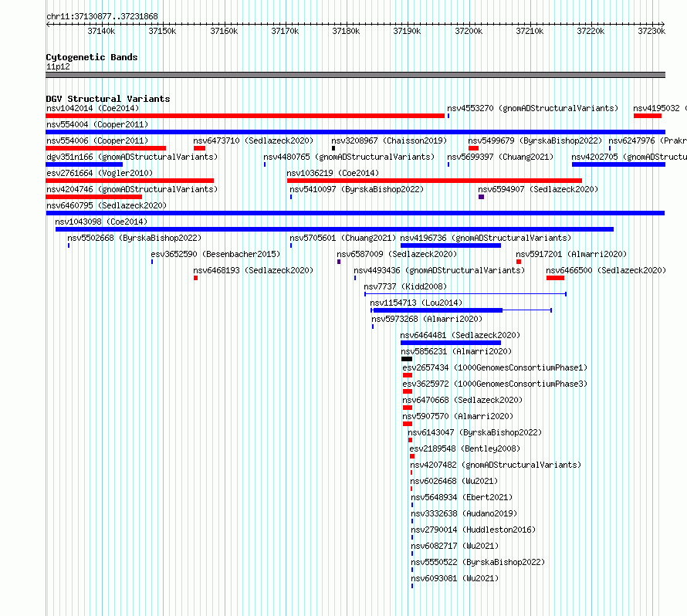Click nsv5699397 (Chuang2021) label

[500, 157]
